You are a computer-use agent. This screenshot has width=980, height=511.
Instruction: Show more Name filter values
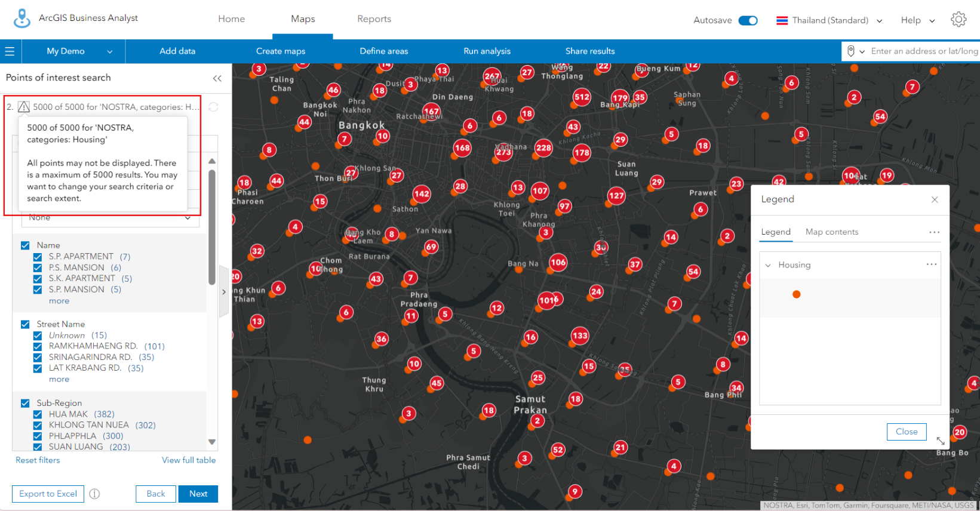tap(59, 301)
